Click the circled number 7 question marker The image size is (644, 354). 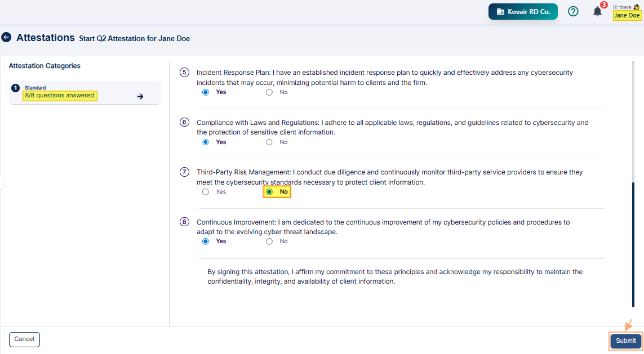184,172
